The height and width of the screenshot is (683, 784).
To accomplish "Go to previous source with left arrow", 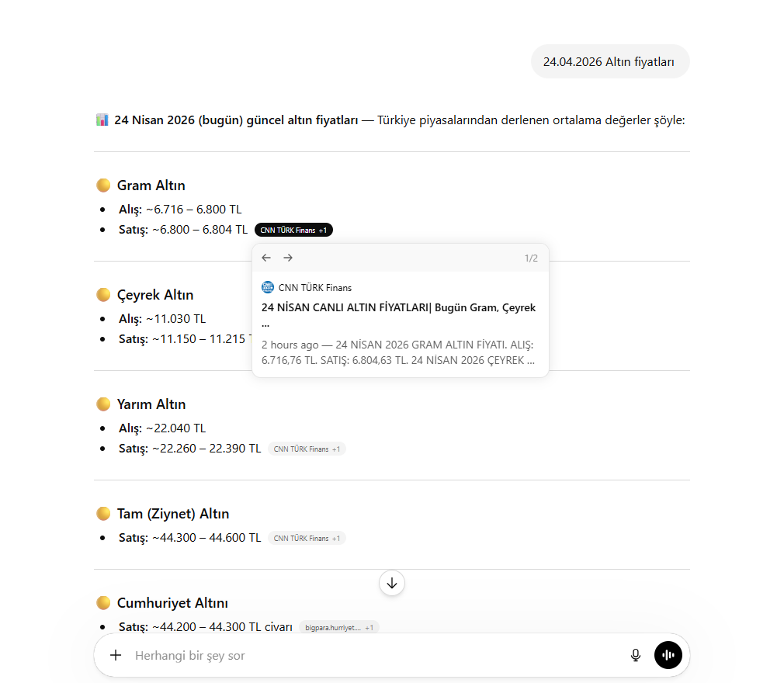I will point(266,258).
